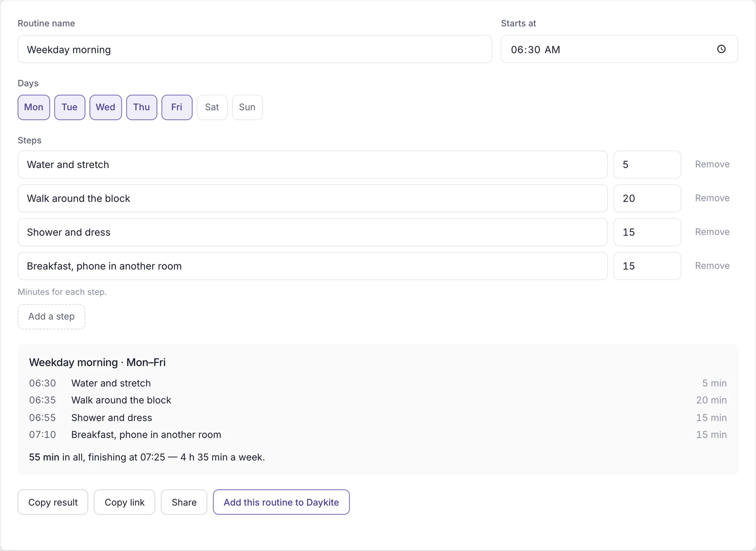Enable the Sat day chip

pyautogui.click(x=212, y=107)
